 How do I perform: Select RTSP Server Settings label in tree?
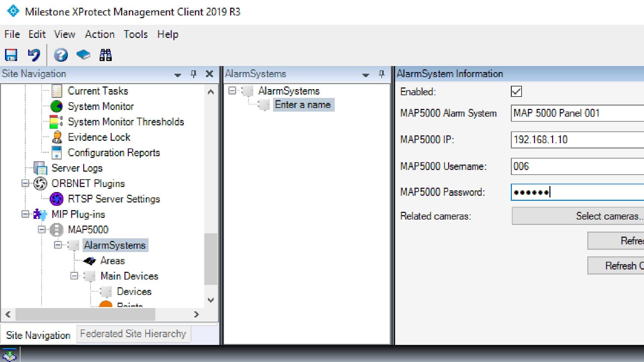(114, 199)
